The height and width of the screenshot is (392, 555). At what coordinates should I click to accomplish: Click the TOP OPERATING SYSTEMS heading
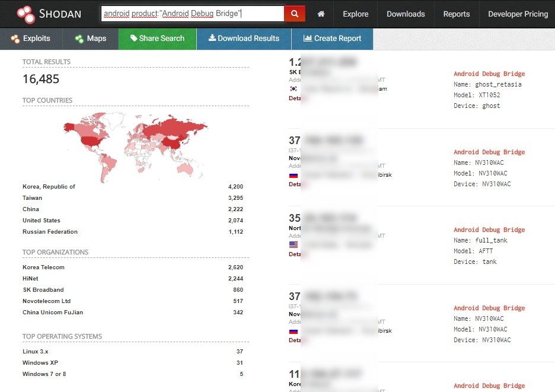62,336
